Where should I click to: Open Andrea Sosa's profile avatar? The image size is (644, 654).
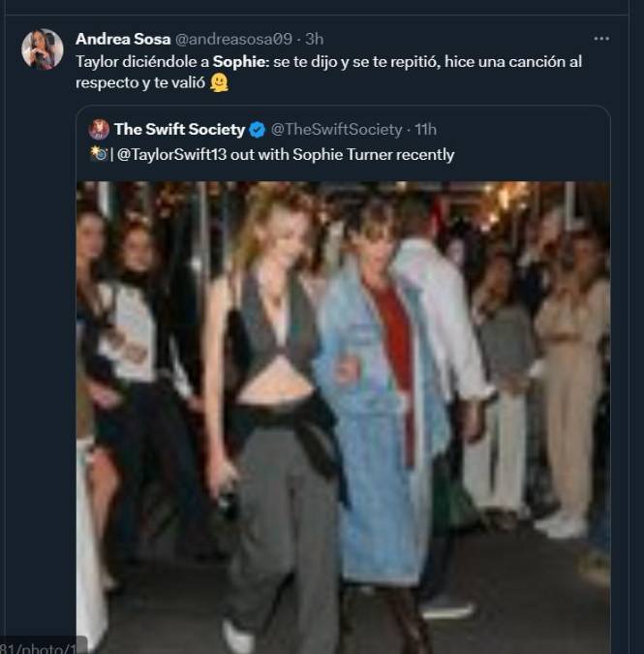click(43, 48)
